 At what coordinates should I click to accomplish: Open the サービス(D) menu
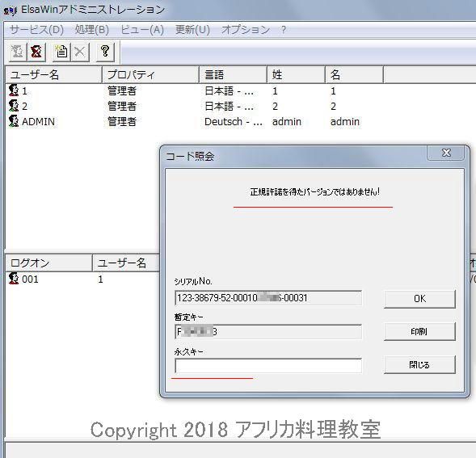pyautogui.click(x=36, y=30)
